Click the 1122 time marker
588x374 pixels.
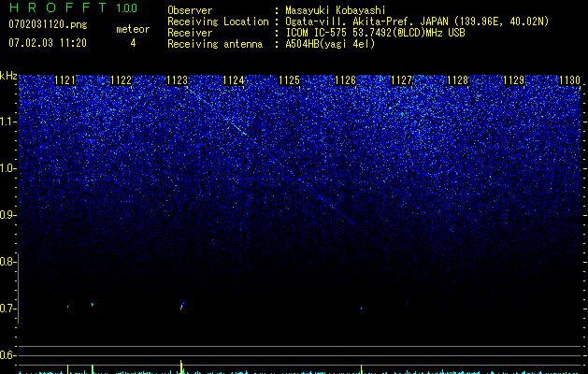[x=122, y=80]
